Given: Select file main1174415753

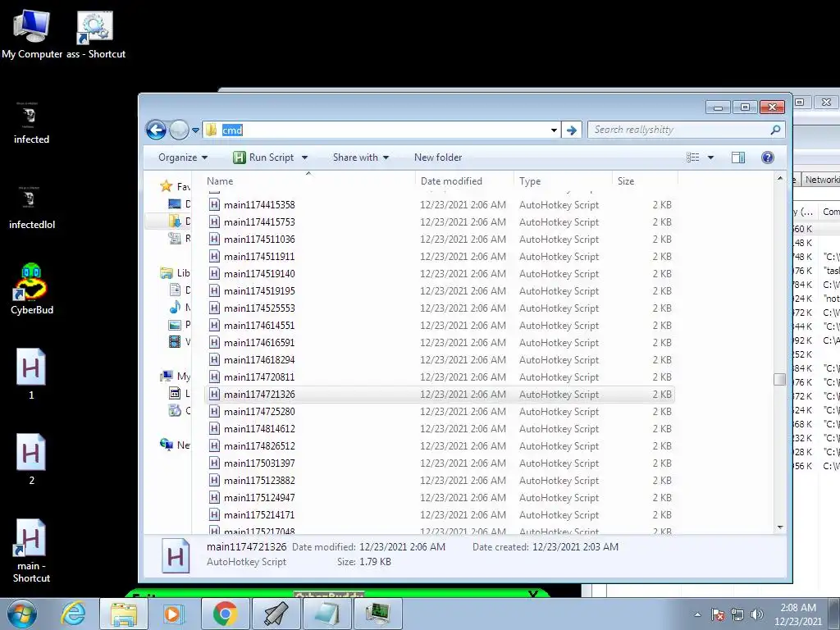Looking at the screenshot, I should tap(440, 221).
